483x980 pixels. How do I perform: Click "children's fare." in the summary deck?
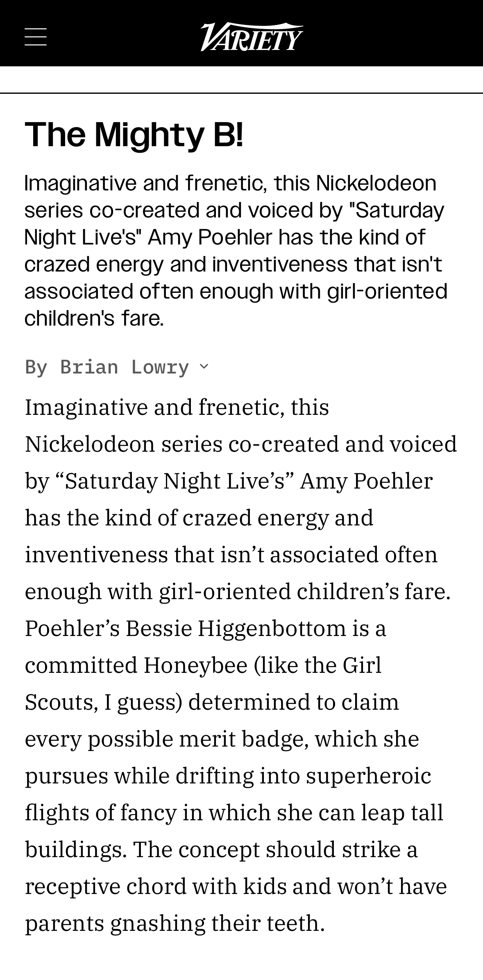[94, 318]
